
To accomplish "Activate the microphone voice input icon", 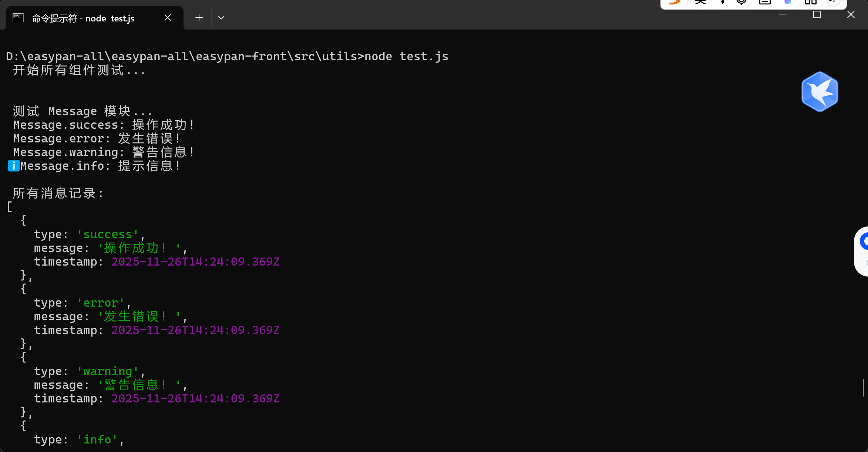I will [741, 2].
